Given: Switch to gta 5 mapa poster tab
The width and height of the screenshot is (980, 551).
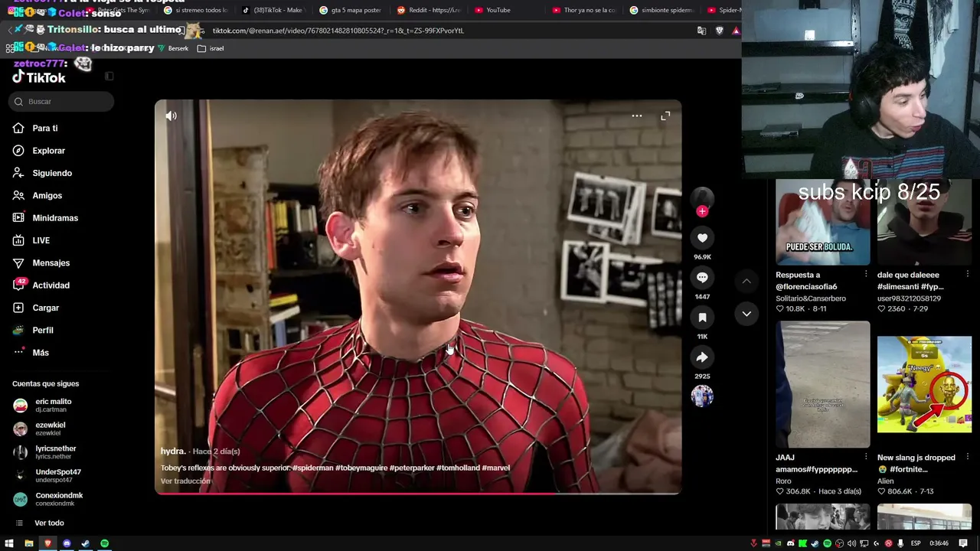Looking at the screenshot, I should coord(350,10).
